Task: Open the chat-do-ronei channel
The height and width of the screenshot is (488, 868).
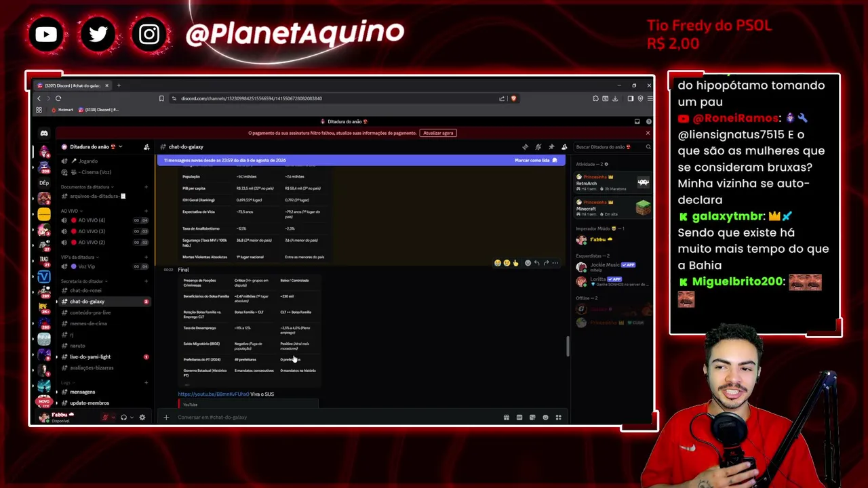Action: 104,291
